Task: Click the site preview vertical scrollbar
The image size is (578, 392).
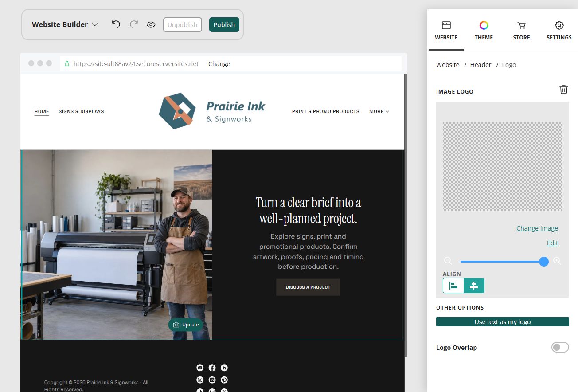Action: [406, 215]
